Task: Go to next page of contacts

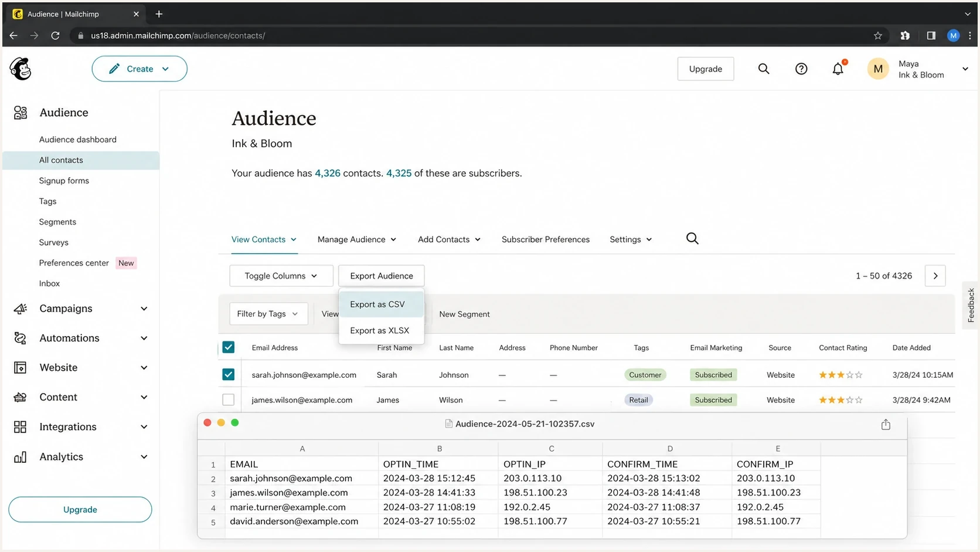Action: [935, 276]
